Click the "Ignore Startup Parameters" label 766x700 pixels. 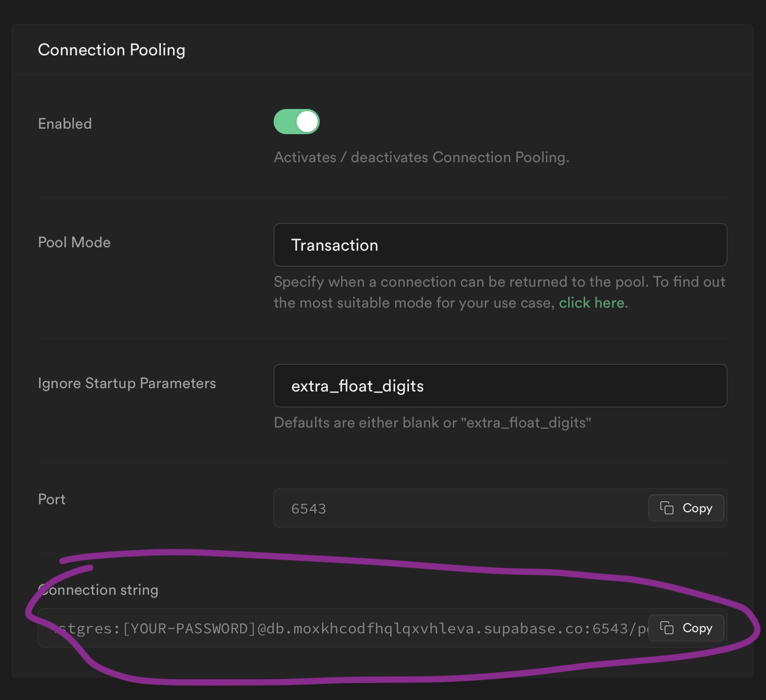(127, 383)
